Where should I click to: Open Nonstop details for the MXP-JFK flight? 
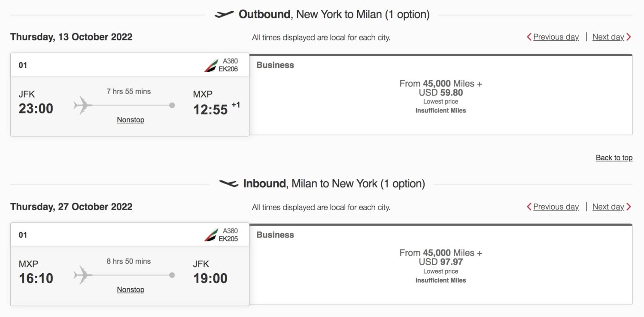click(x=130, y=289)
